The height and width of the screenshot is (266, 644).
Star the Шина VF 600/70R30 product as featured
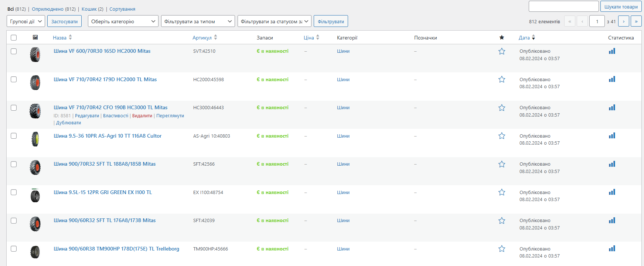[501, 51]
